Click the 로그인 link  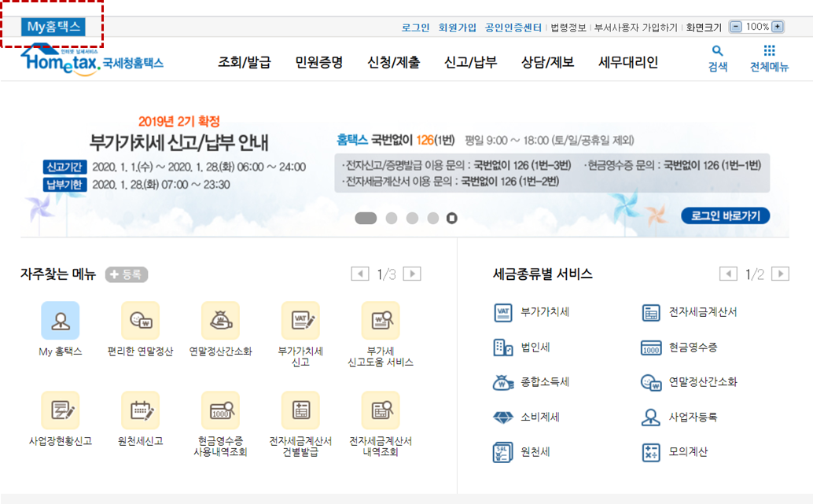click(415, 28)
